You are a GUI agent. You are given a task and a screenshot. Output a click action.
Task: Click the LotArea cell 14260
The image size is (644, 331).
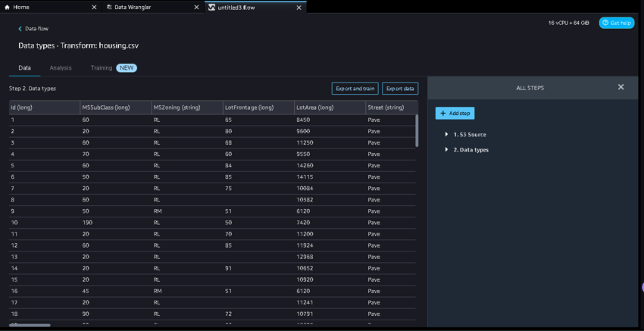304,165
